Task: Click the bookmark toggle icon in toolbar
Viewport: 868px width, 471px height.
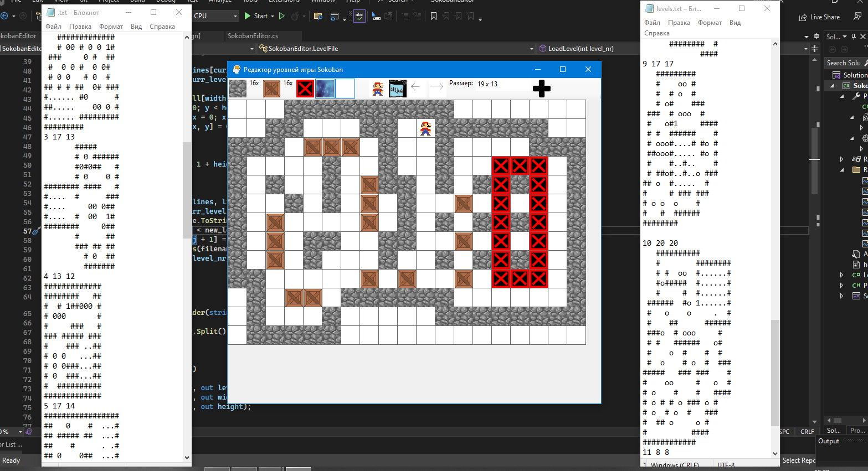Action: pyautogui.click(x=434, y=16)
